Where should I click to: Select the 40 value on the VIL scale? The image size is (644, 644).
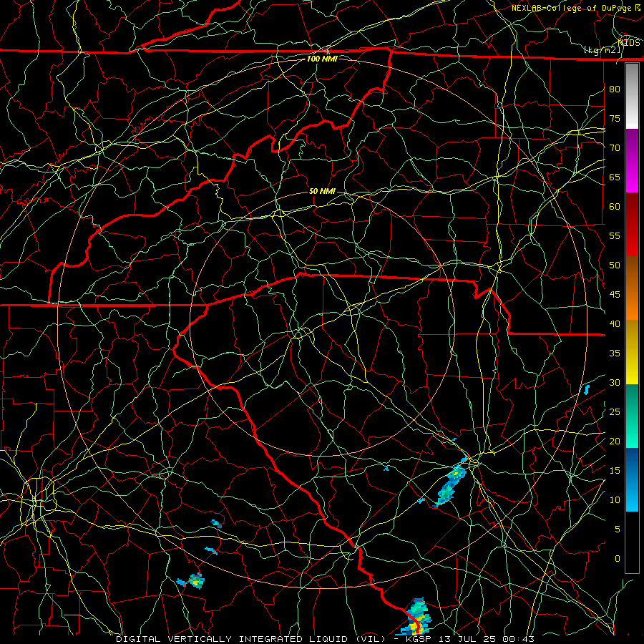[615, 323]
